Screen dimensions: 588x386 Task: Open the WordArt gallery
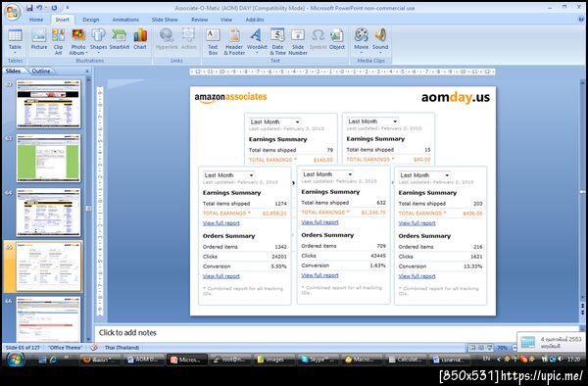point(257,41)
